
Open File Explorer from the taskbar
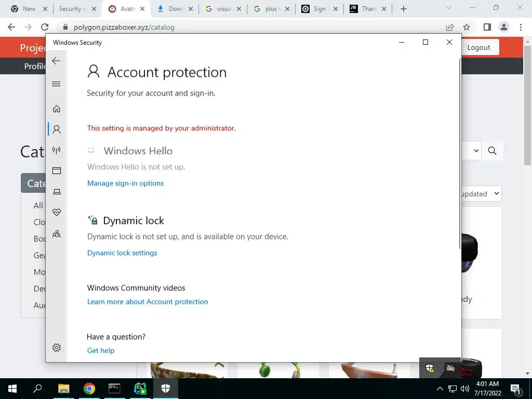tap(63, 389)
